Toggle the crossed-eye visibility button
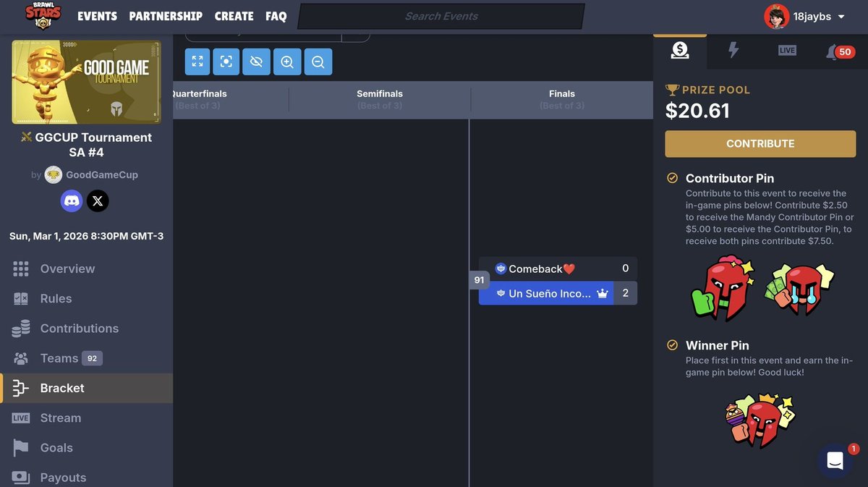This screenshot has height=487, width=868. click(256, 62)
